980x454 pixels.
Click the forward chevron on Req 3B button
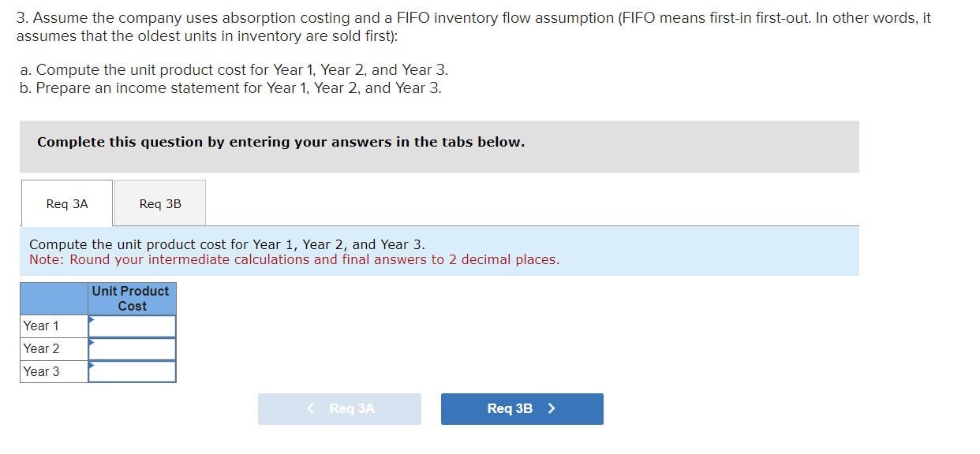coord(553,408)
